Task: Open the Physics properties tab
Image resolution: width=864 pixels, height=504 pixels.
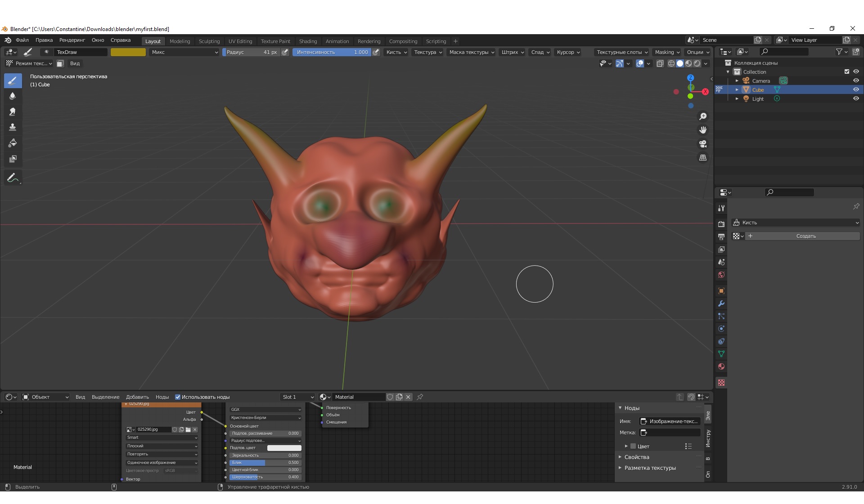Action: (x=721, y=329)
